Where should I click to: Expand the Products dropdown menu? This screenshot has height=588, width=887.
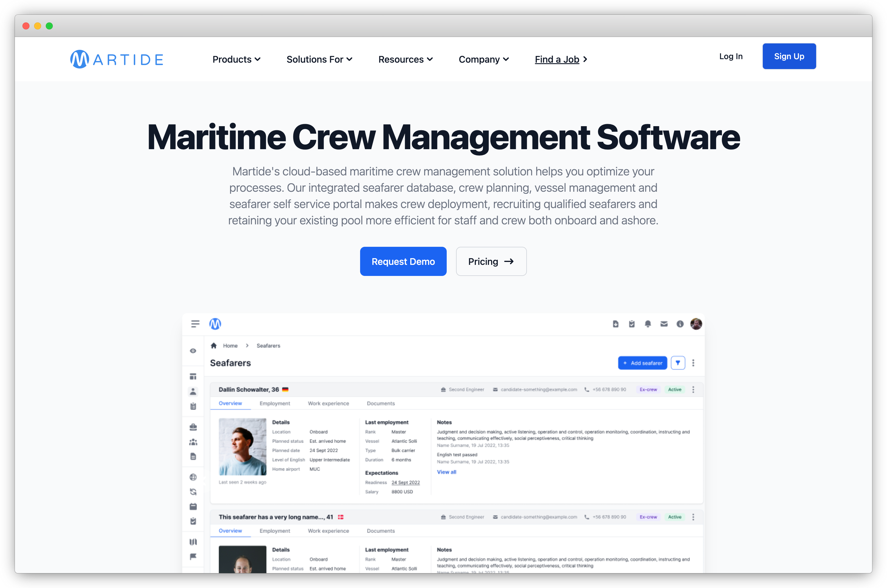click(x=234, y=59)
